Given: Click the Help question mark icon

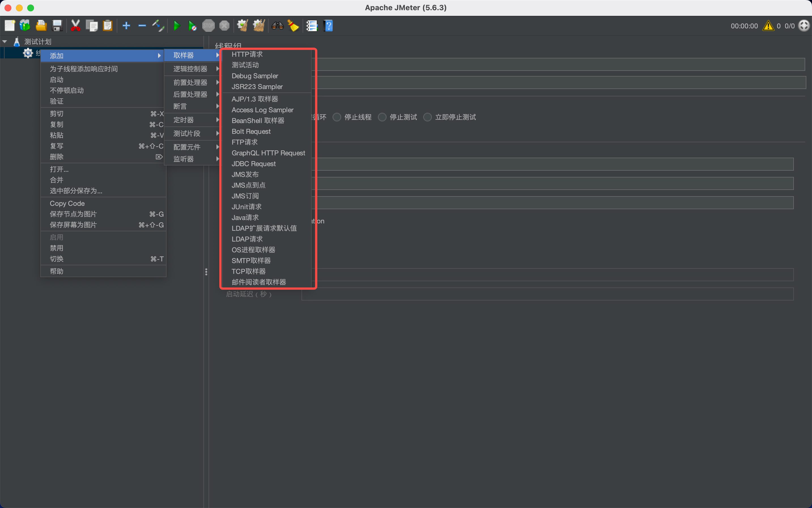Looking at the screenshot, I should click(328, 26).
